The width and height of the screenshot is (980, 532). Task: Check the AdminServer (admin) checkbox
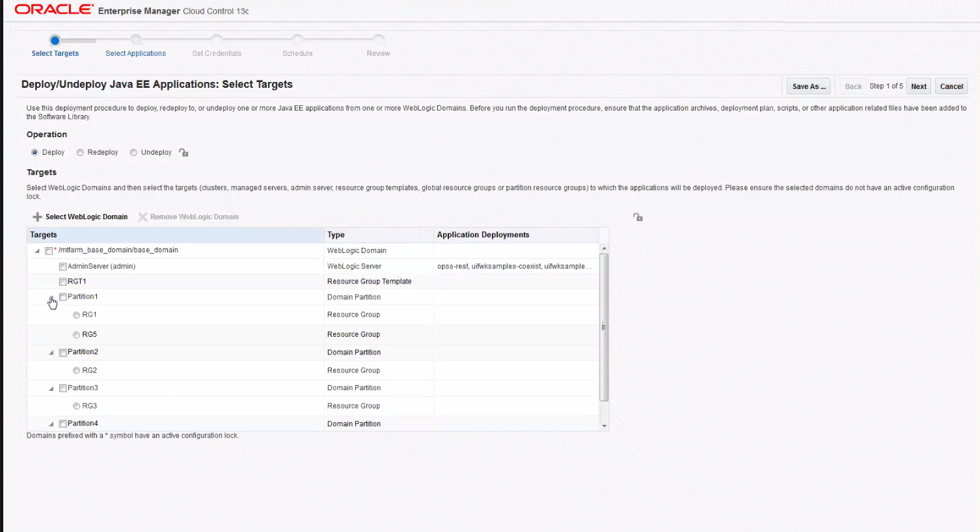click(x=63, y=267)
